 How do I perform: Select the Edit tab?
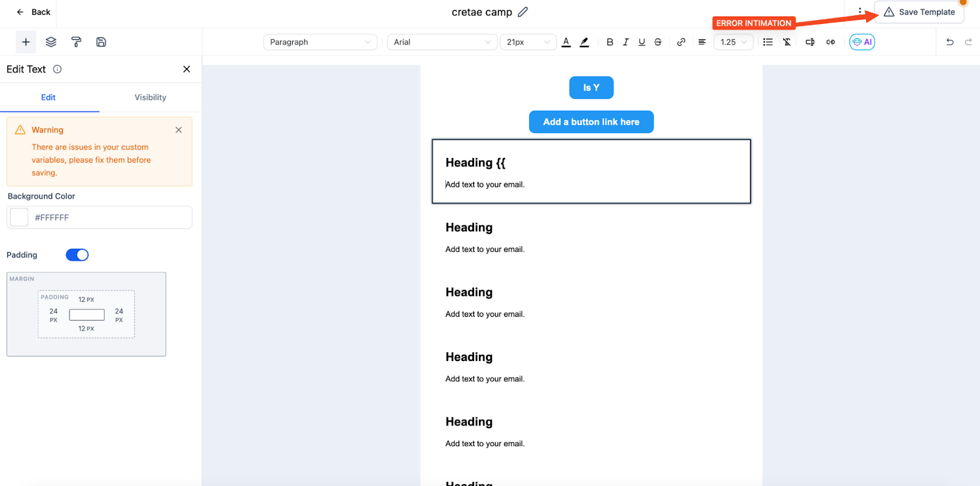click(x=48, y=97)
